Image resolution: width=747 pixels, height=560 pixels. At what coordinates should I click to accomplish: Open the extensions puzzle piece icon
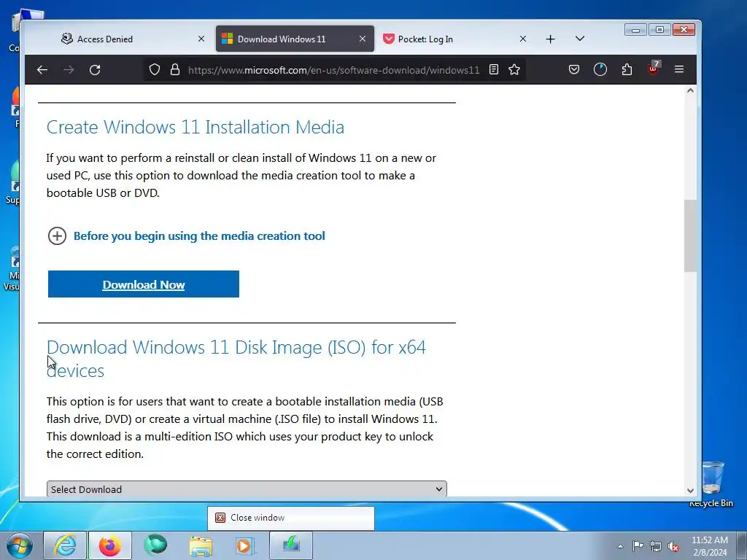[x=627, y=69]
